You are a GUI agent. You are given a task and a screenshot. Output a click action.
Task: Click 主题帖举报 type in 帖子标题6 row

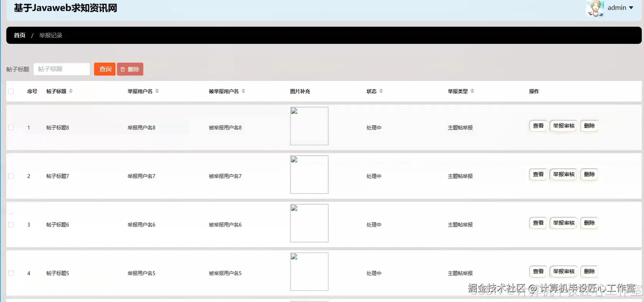click(x=460, y=225)
